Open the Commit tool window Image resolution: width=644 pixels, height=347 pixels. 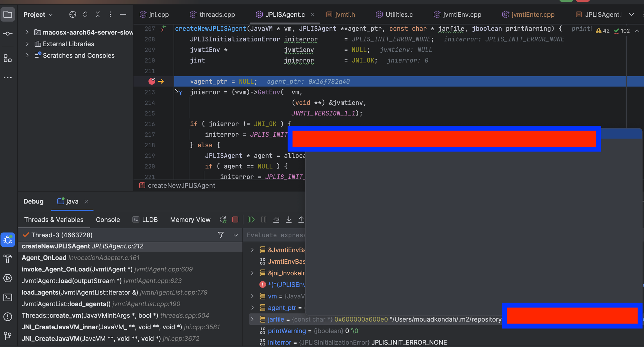pyautogui.click(x=8, y=34)
